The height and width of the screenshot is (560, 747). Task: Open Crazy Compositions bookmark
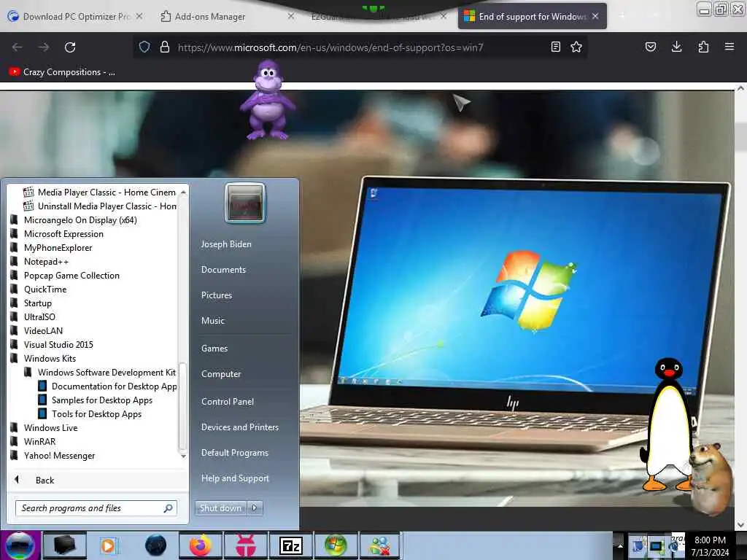pyautogui.click(x=62, y=72)
